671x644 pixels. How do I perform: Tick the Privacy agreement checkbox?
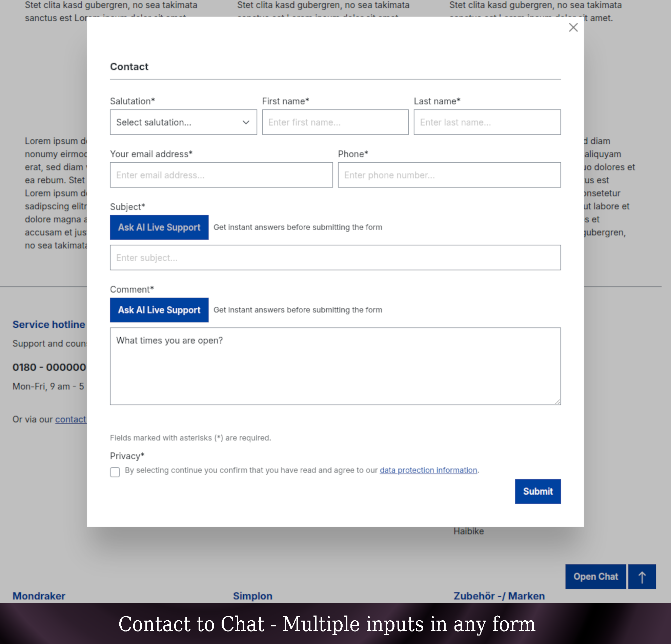click(115, 472)
